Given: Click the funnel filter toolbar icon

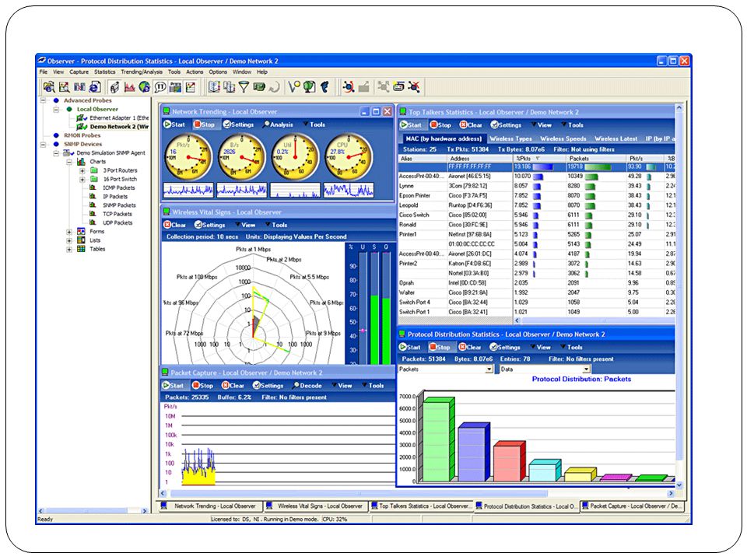Looking at the screenshot, I should [x=244, y=86].
